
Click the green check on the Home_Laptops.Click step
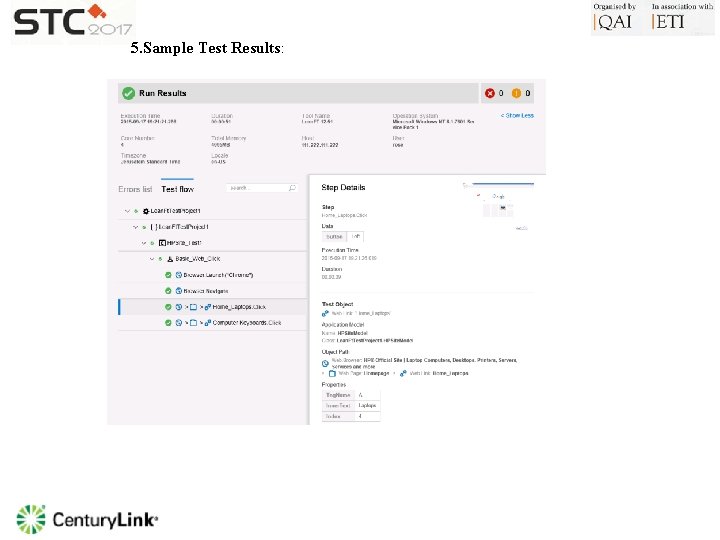click(x=168, y=307)
